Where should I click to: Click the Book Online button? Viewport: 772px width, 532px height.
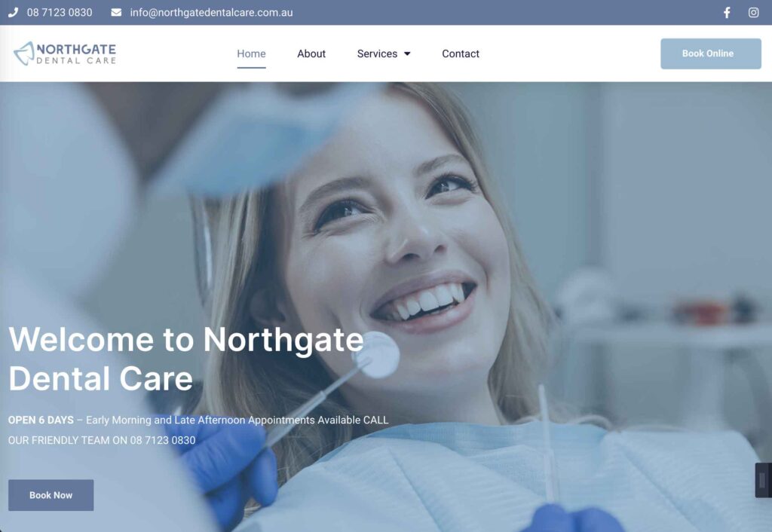click(710, 54)
